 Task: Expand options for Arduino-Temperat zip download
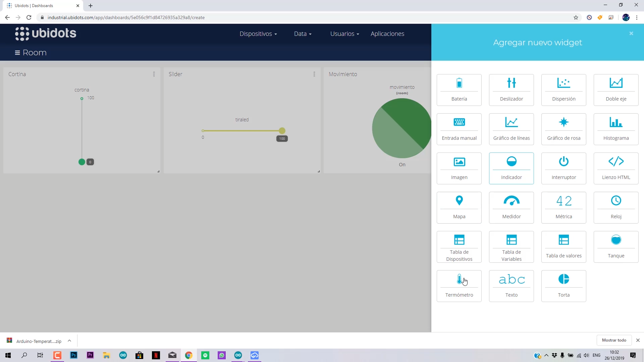[69, 341]
